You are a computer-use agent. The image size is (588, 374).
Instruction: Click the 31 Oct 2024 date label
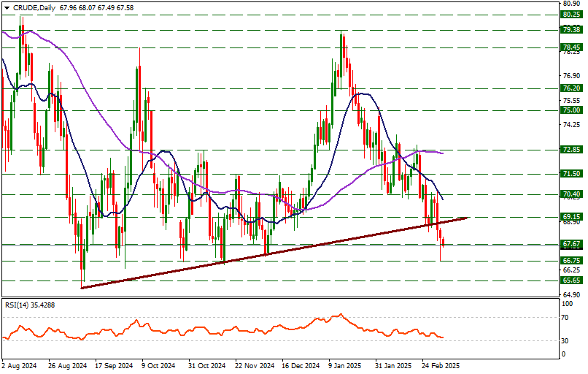(206, 366)
